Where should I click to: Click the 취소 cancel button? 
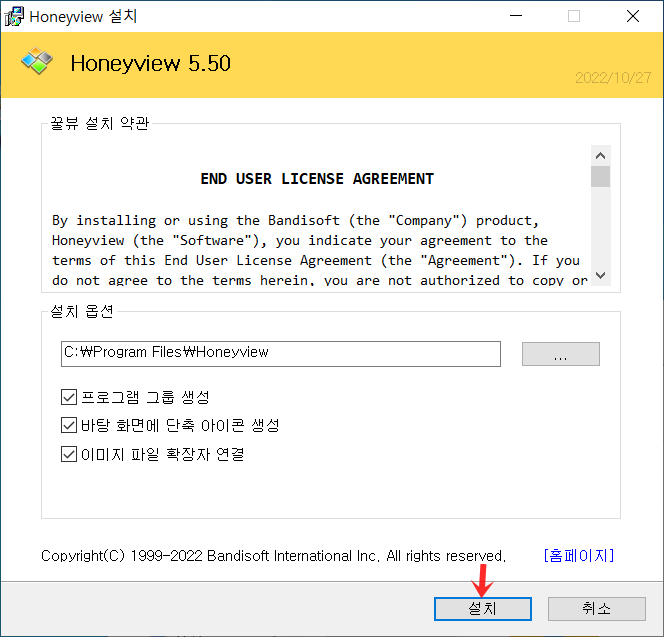click(596, 609)
